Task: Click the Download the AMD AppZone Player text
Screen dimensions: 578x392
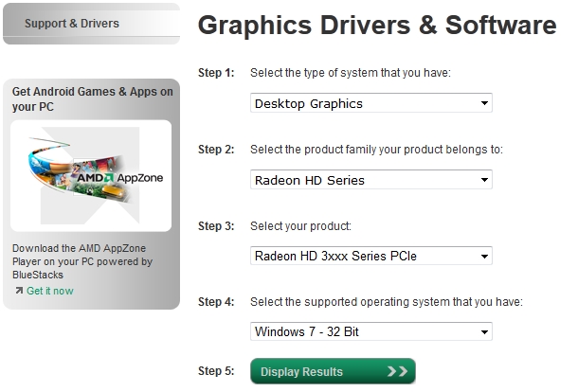Action: click(82, 261)
